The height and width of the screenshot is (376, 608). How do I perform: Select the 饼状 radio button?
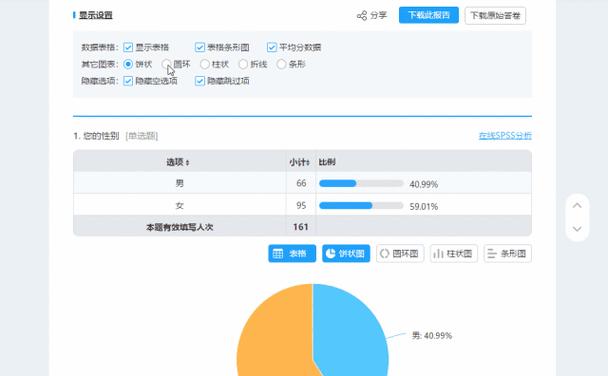(128, 64)
